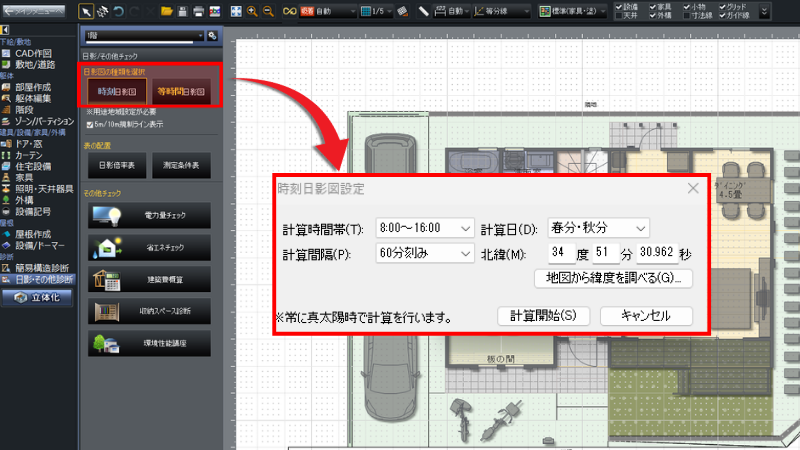Open 計算間隔 dropdown 60分刻み
Viewport: 800px width, 450px height.
coord(424,253)
